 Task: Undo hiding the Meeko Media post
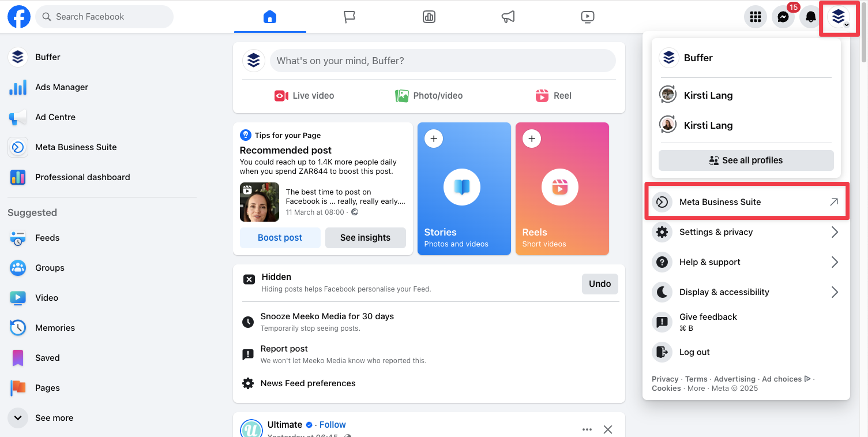coord(600,283)
